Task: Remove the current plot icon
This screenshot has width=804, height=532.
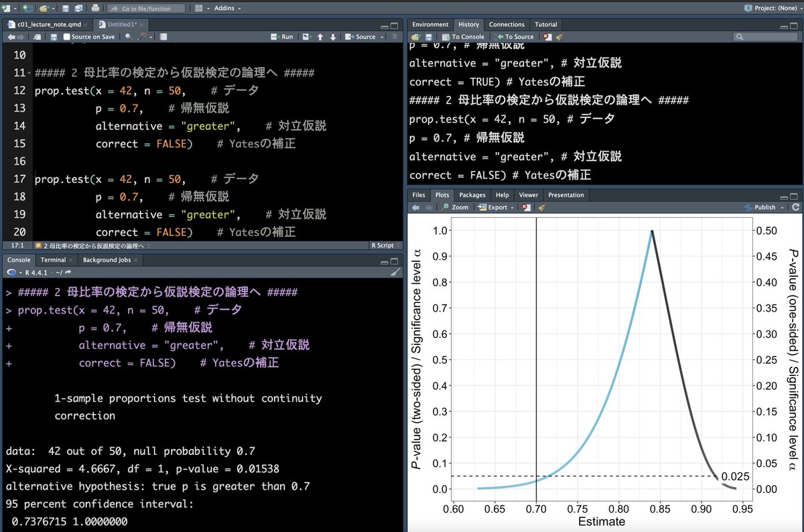Action: pos(527,208)
